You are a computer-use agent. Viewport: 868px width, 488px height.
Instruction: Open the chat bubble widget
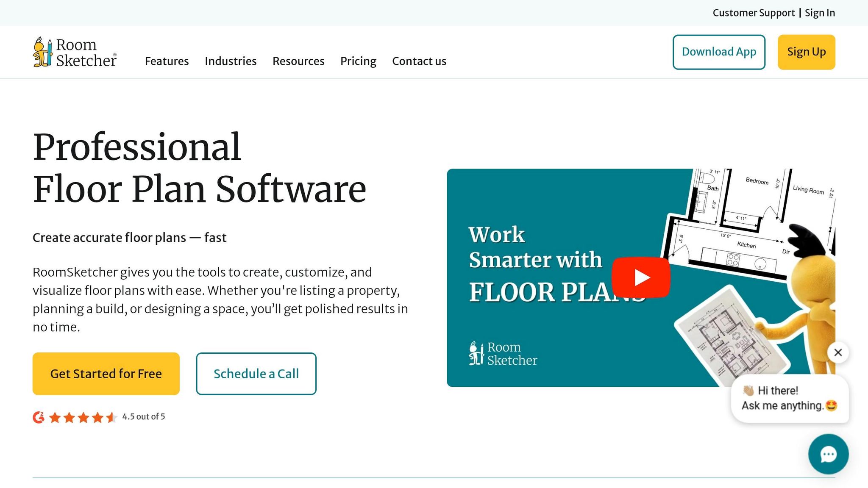(x=828, y=454)
